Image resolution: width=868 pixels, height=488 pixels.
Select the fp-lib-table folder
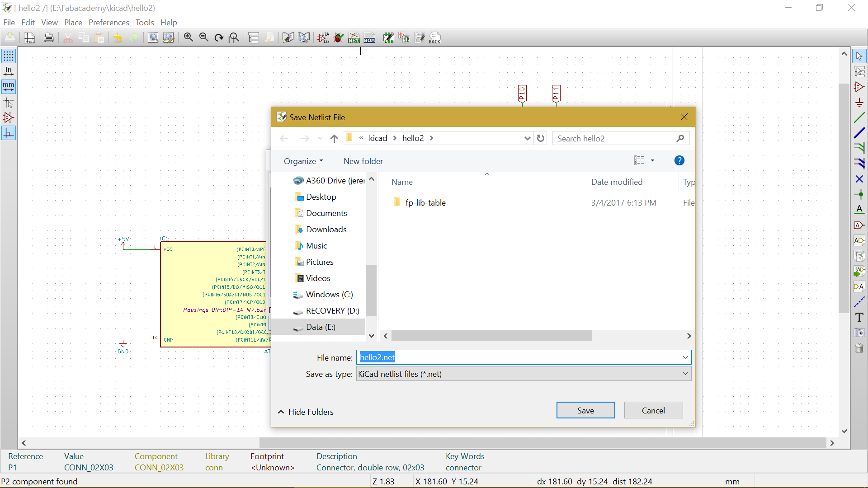click(x=425, y=203)
